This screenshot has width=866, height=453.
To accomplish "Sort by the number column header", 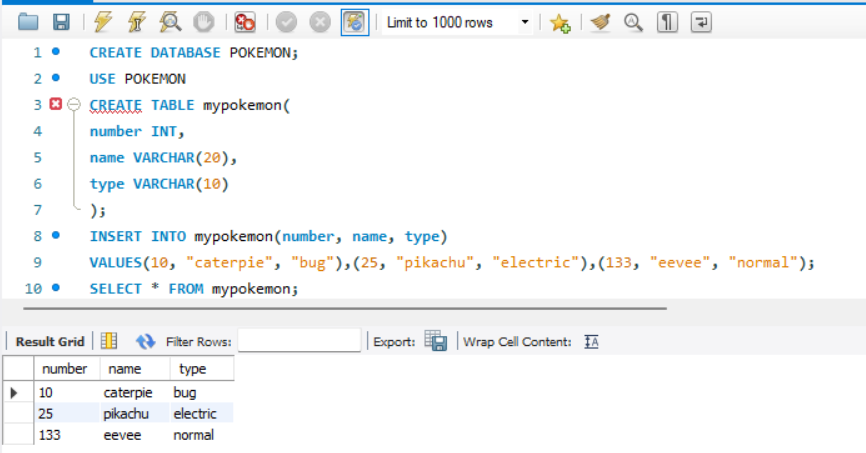I will [x=67, y=369].
